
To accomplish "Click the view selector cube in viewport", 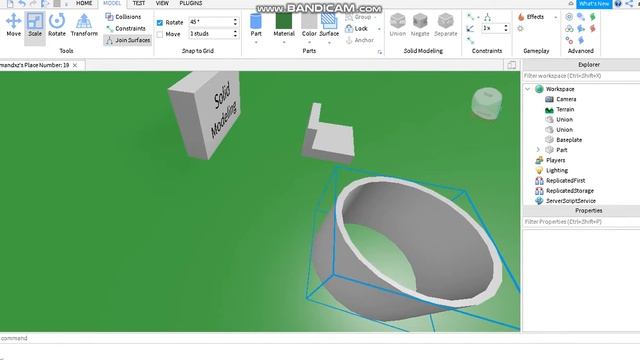I will [487, 103].
